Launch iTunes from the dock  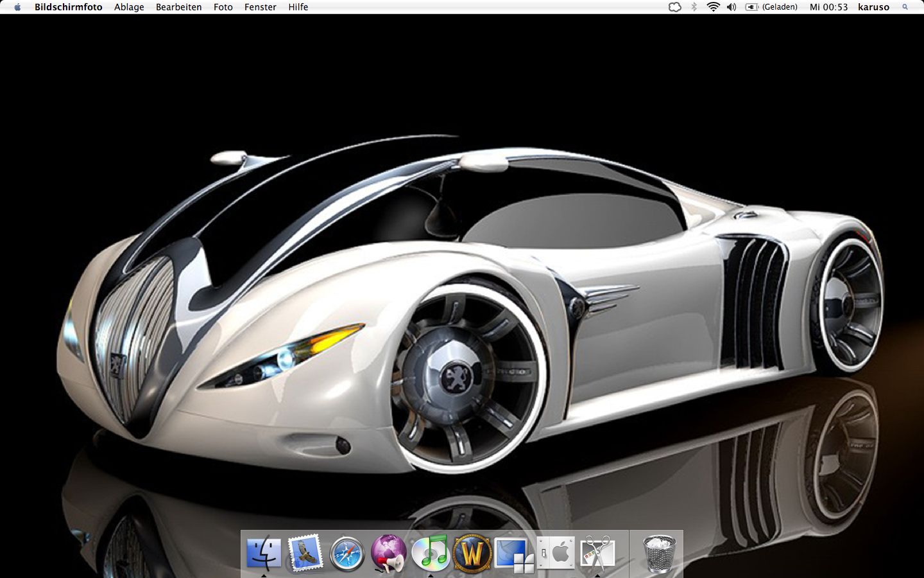[x=431, y=553]
